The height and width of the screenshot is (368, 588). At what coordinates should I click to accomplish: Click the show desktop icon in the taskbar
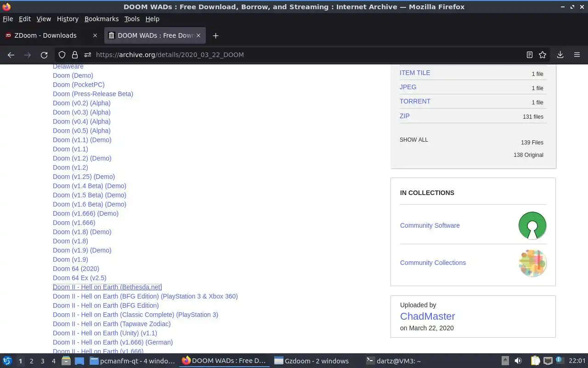tap(79, 361)
